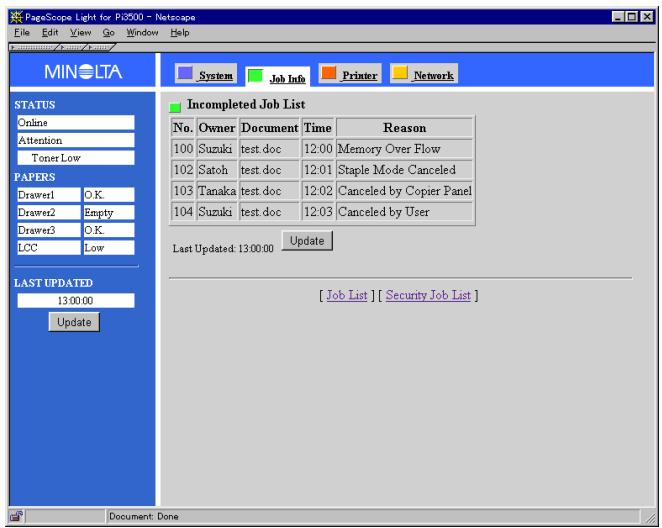The width and height of the screenshot is (662, 528).
Task: Click the Drawer1 paper field
Action: (49, 195)
